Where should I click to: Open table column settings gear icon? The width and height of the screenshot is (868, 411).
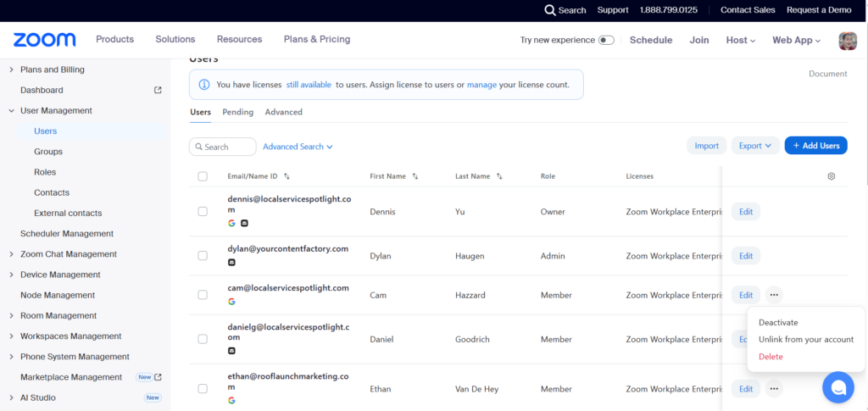(x=831, y=176)
